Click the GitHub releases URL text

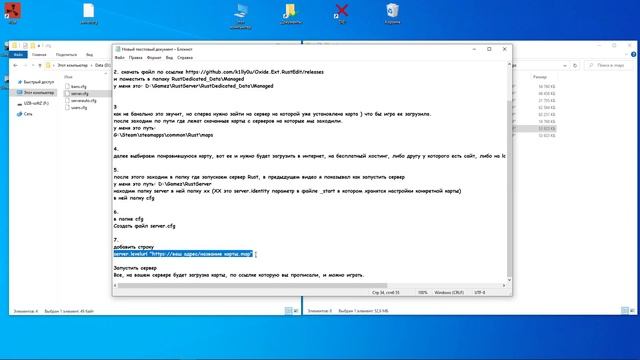[254, 72]
